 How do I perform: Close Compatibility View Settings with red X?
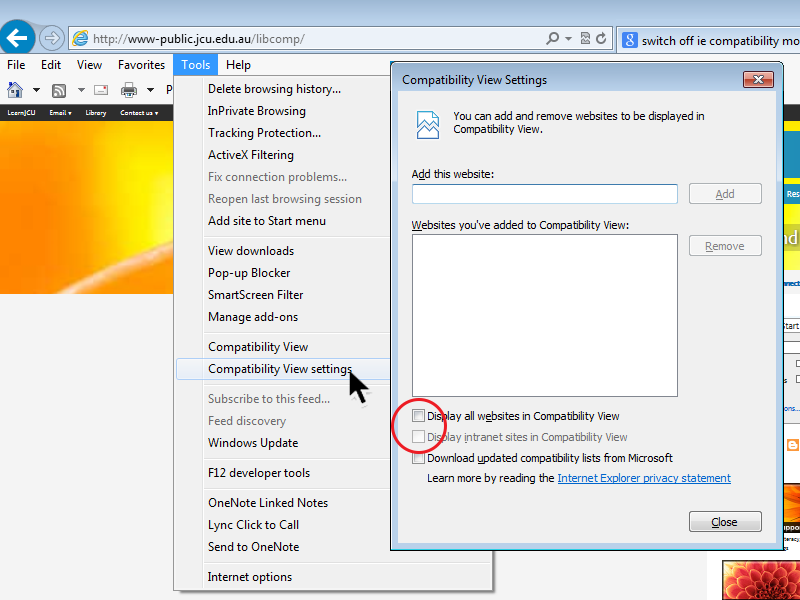coord(758,80)
